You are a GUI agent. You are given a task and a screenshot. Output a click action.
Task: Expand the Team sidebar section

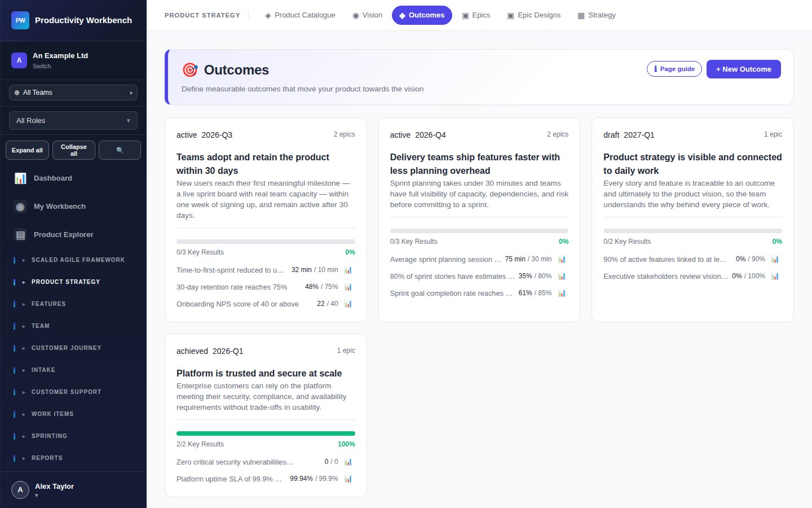(x=73, y=326)
